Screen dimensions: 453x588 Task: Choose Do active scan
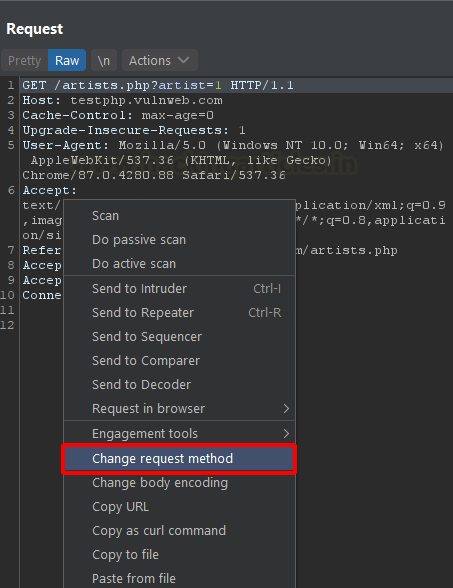click(x=179, y=264)
